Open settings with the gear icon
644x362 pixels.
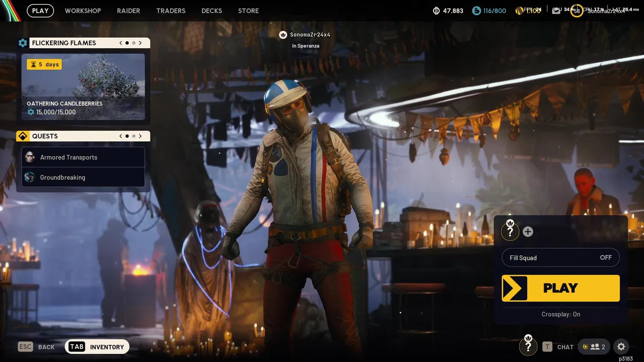coord(621,346)
